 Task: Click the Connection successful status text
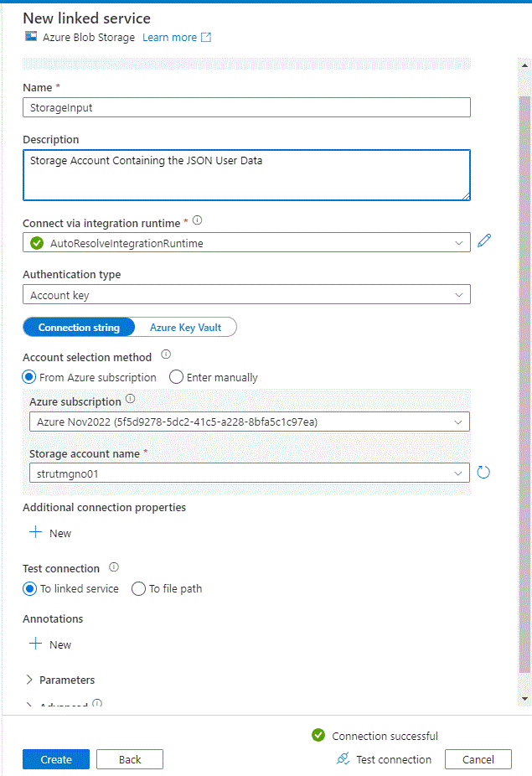[x=385, y=736]
